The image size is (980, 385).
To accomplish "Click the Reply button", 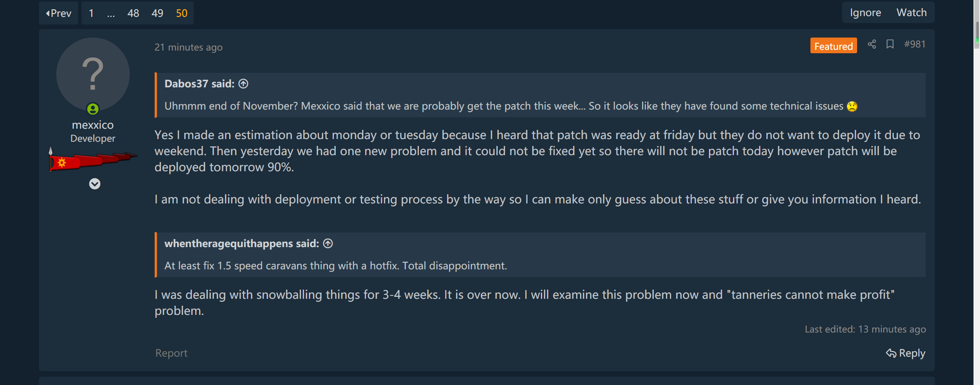I will (906, 353).
